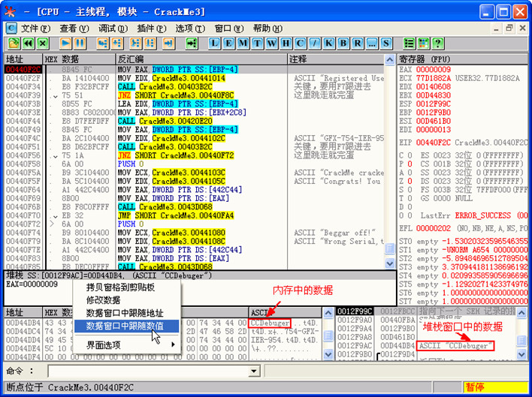Open the Log window with L button
This screenshot has height=397, width=532.
pos(214,43)
